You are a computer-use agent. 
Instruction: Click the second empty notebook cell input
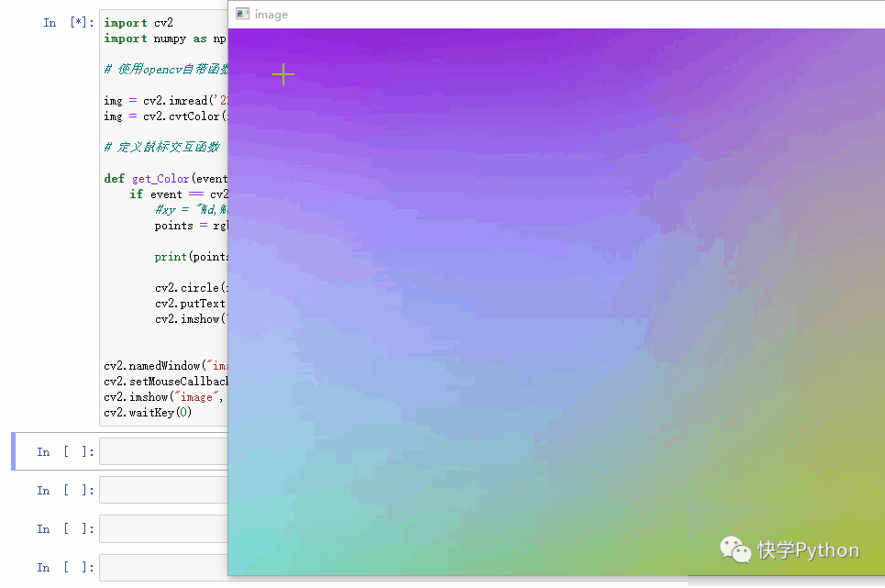(163, 490)
